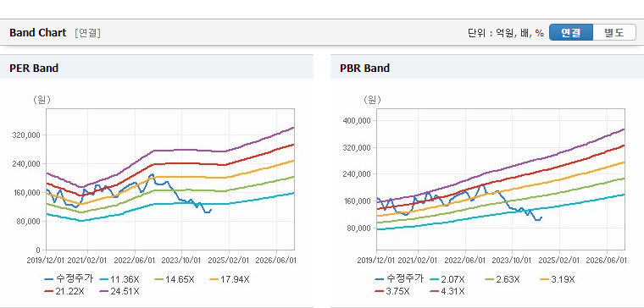The width and height of the screenshot is (644, 308).
Task: Click the PER Band panel header
Action: point(157,68)
